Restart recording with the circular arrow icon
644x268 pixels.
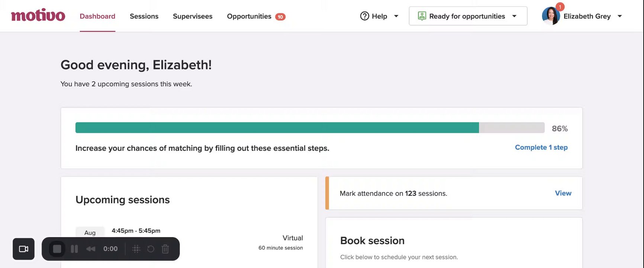pos(151,249)
